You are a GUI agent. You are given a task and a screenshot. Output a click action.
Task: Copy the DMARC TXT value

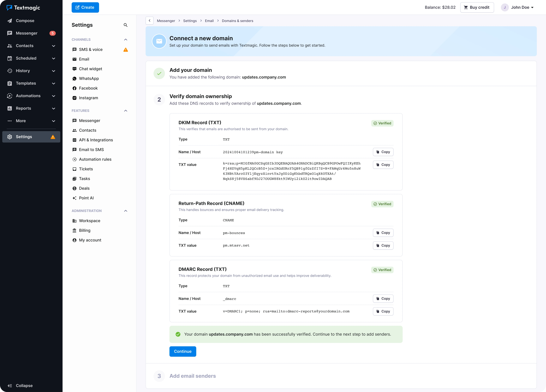[x=383, y=311]
